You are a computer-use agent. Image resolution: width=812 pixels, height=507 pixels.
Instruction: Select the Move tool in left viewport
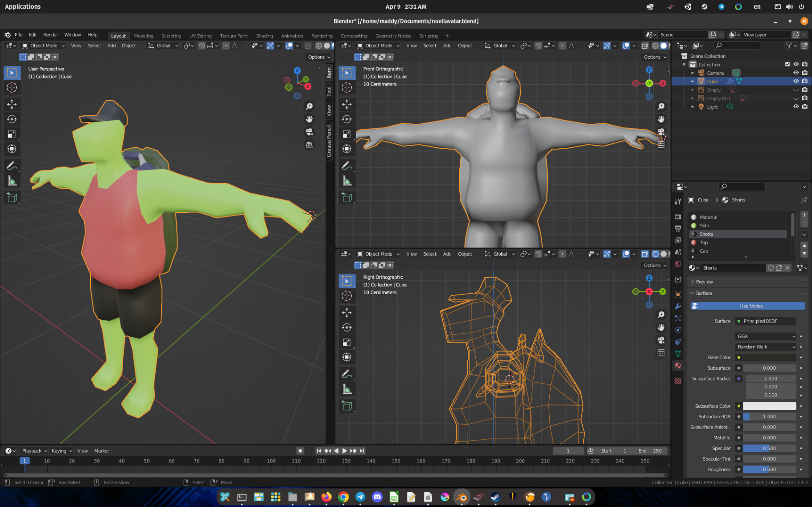(12, 104)
